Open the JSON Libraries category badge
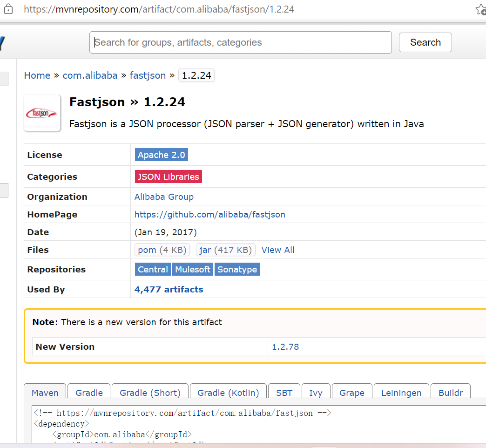The image size is (486, 448). (169, 176)
